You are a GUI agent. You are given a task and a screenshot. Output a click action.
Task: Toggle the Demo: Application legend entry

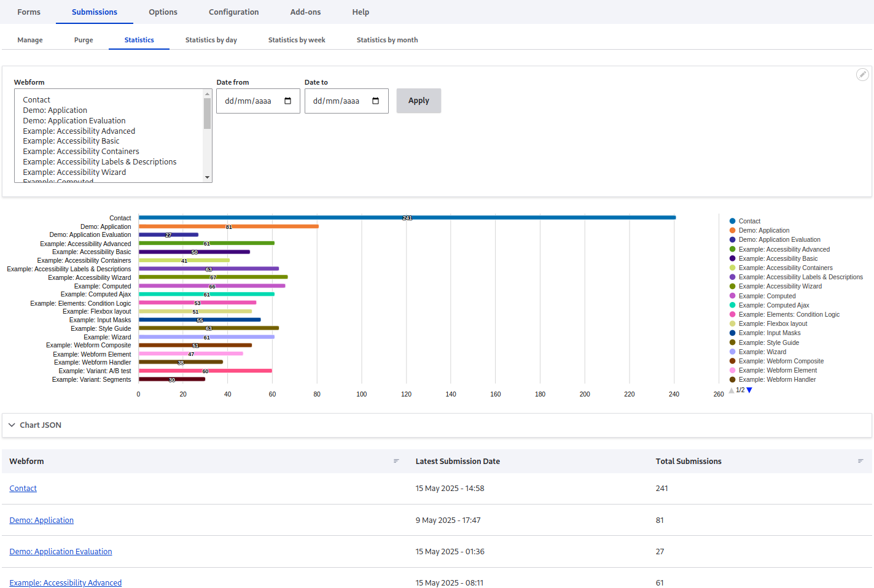tap(759, 230)
